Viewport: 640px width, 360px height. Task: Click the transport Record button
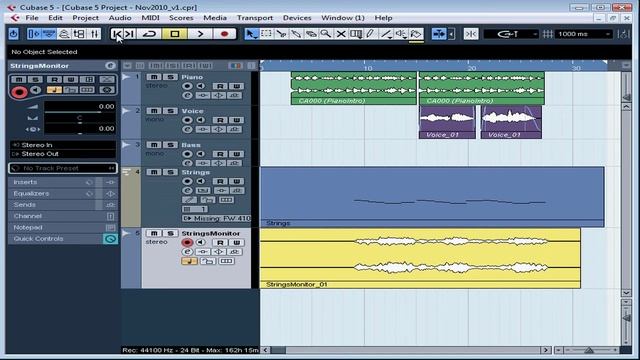224,34
